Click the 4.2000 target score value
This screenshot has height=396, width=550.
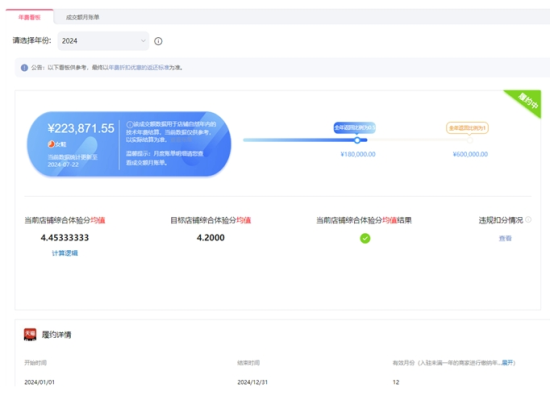(210, 237)
